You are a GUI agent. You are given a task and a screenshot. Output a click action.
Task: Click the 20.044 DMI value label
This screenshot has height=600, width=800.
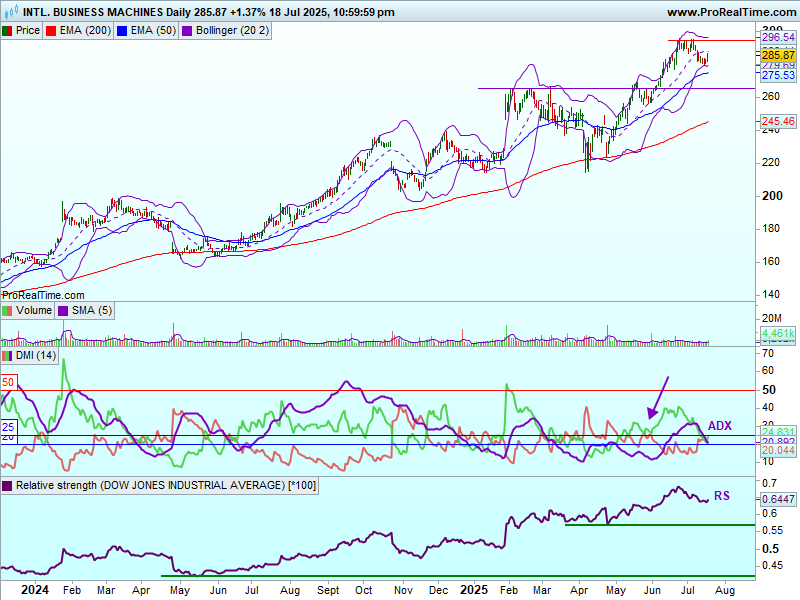click(778, 450)
